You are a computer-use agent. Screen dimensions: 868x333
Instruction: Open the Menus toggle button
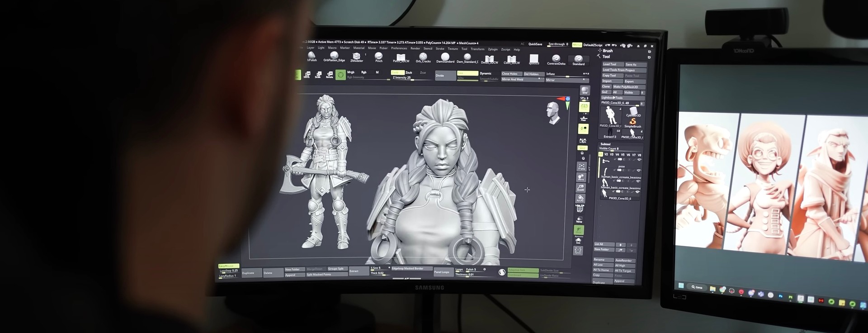pos(577,45)
